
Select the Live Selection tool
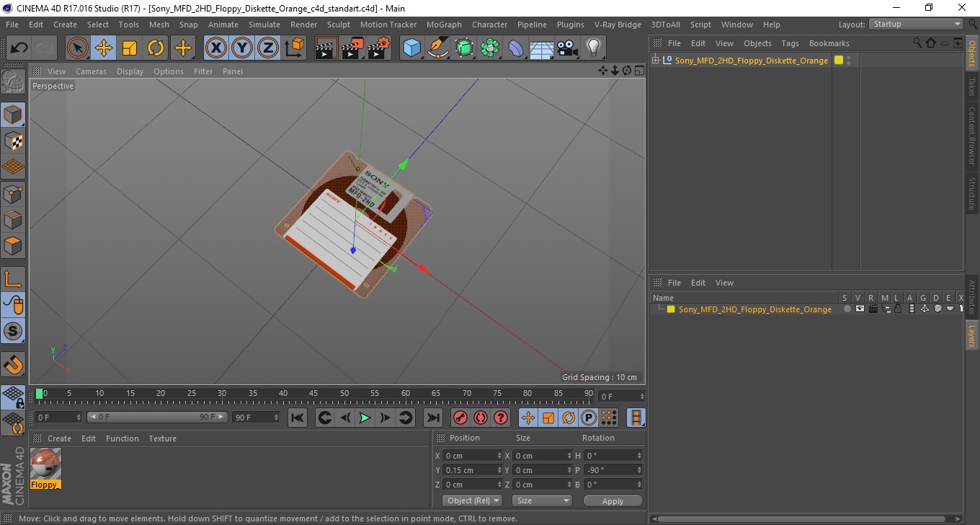(x=78, y=48)
